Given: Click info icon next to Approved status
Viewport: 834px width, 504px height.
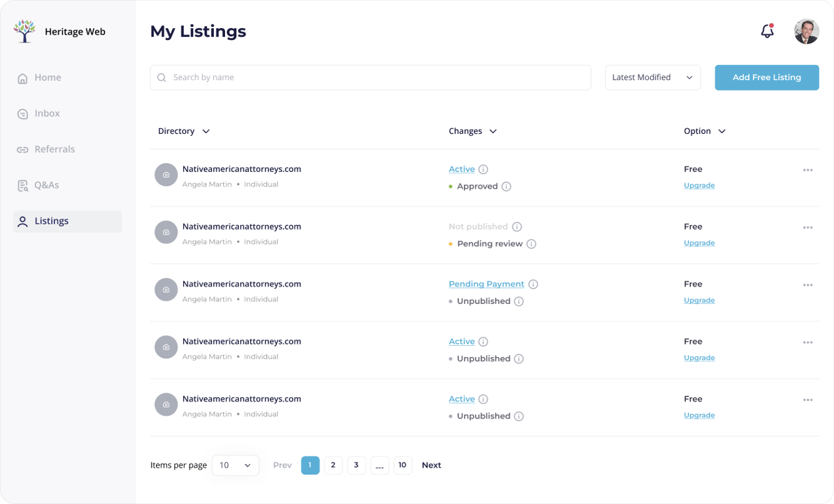Looking at the screenshot, I should coord(506,186).
